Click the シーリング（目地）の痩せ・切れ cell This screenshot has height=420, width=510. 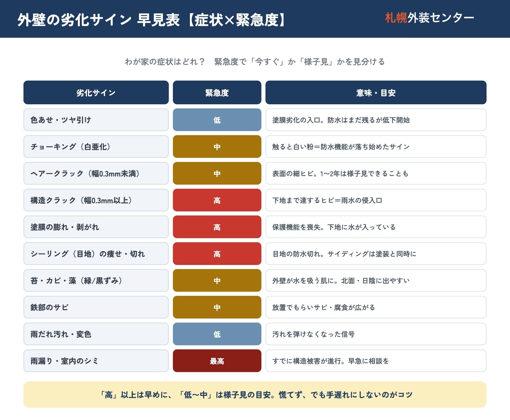click(x=96, y=254)
